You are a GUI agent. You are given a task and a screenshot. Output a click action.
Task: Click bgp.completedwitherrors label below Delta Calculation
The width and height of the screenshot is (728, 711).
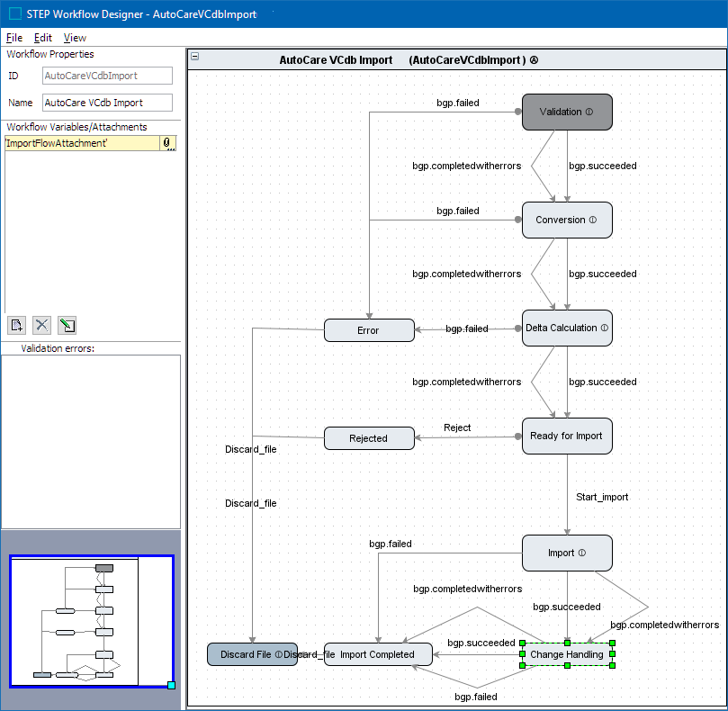[x=467, y=382]
